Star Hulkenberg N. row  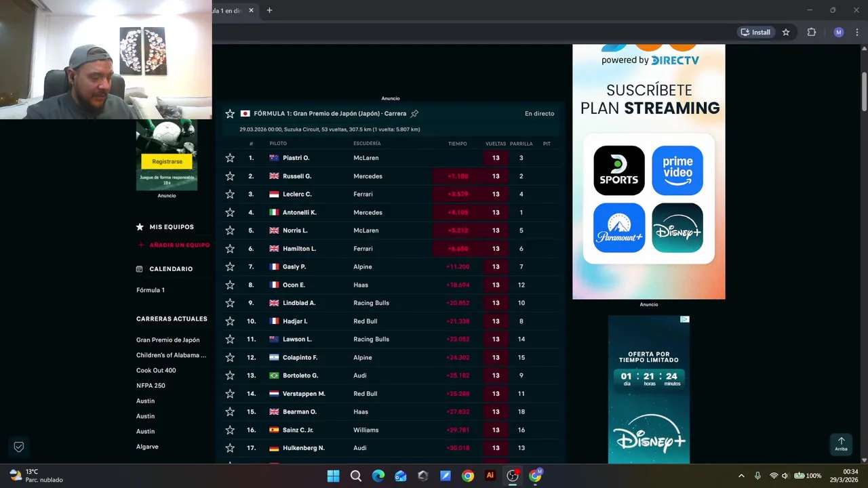[x=230, y=448]
